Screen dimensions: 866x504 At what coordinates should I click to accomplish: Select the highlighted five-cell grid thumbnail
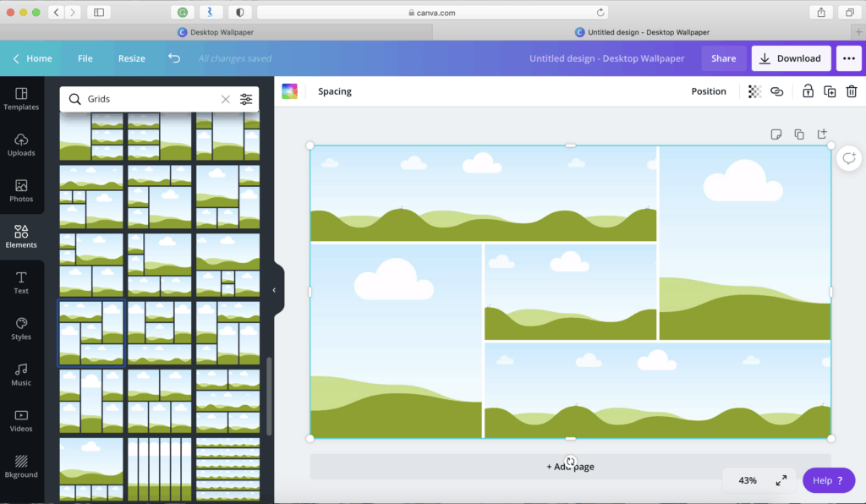point(91,333)
